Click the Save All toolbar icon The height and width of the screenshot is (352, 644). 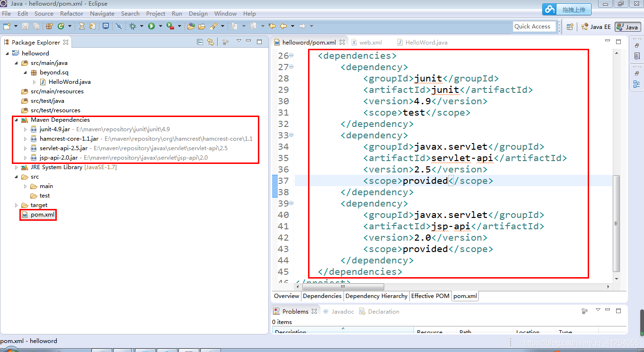(36, 26)
